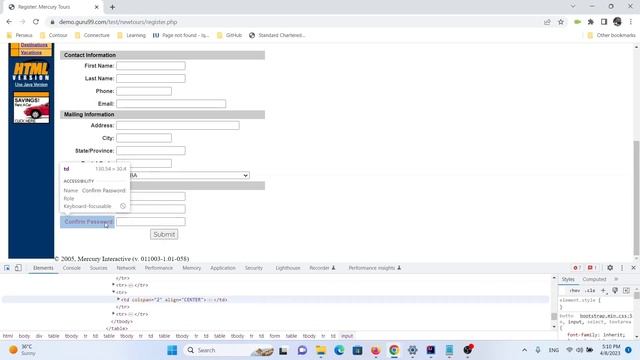This screenshot has width=640, height=360.
Task: Toggle the .cls class editor button
Action: pyautogui.click(x=590, y=291)
